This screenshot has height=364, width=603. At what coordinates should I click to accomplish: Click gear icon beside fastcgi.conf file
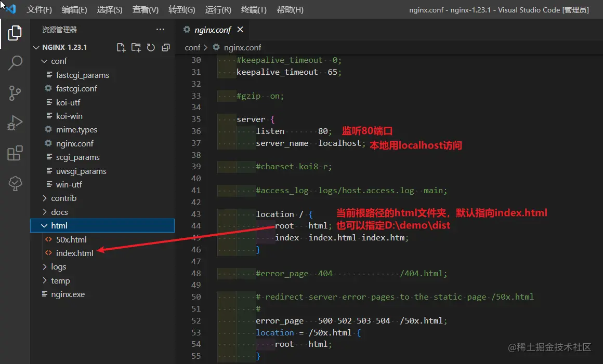coord(48,88)
